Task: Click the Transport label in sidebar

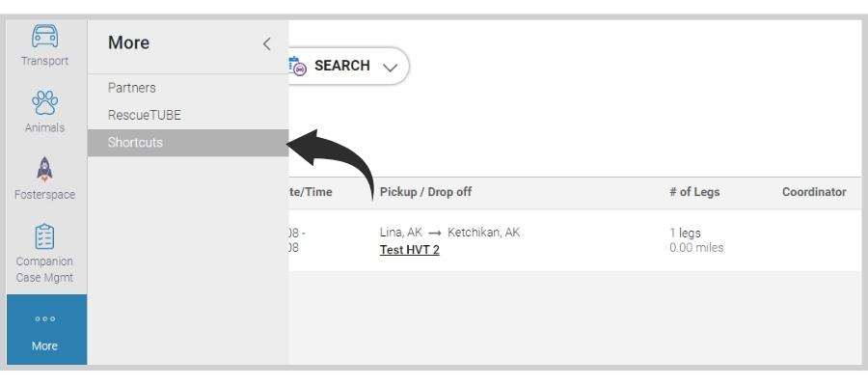Action: pos(44,61)
